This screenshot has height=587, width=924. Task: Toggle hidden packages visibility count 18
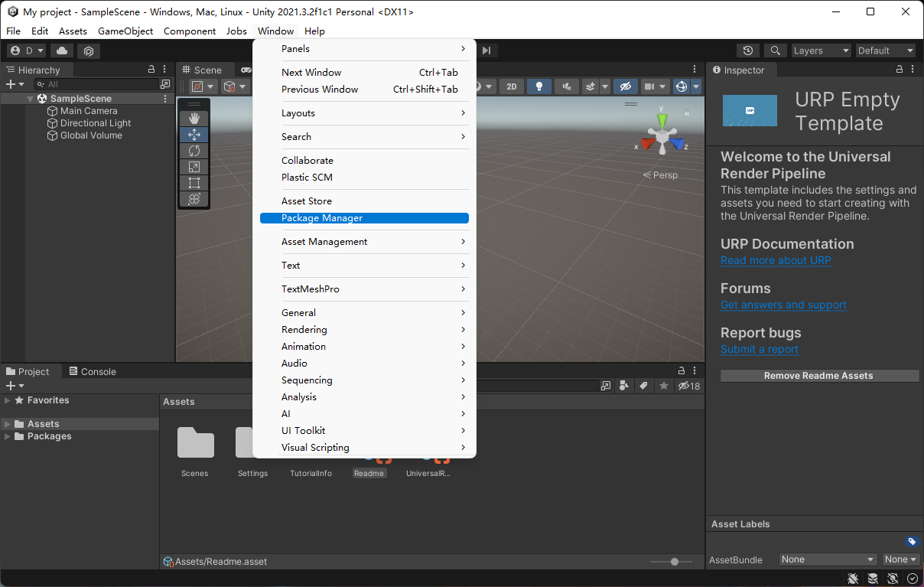point(688,386)
